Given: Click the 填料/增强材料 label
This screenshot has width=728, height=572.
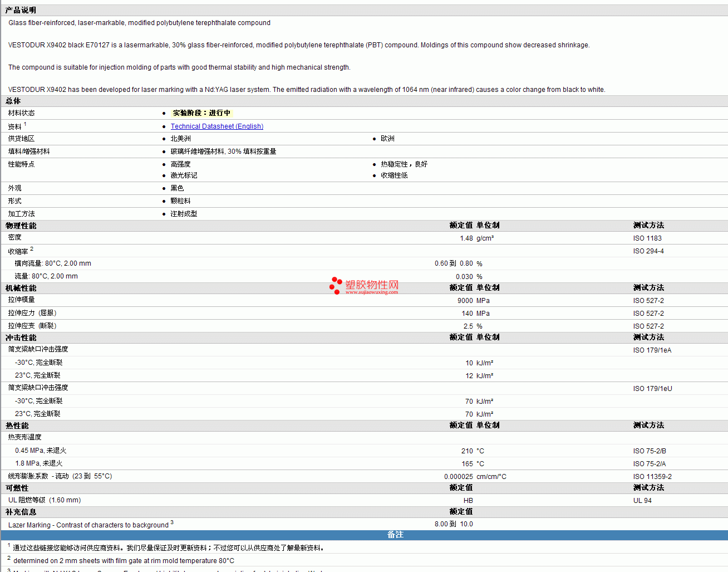Looking at the screenshot, I should 29,151.
